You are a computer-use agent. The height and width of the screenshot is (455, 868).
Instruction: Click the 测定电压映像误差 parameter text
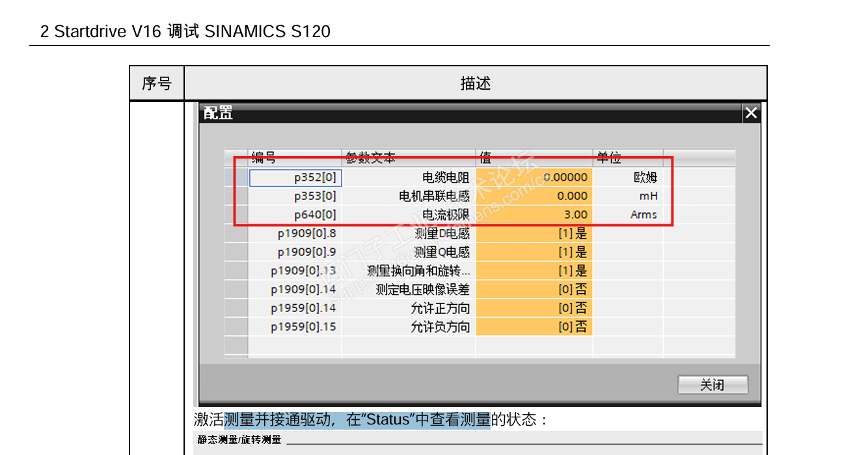[x=423, y=289]
